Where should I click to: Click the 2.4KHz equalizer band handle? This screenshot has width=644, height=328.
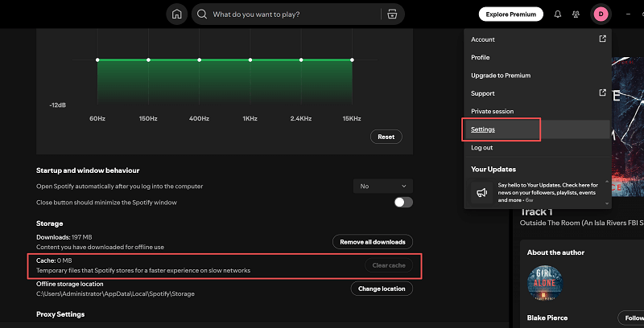pos(301,59)
